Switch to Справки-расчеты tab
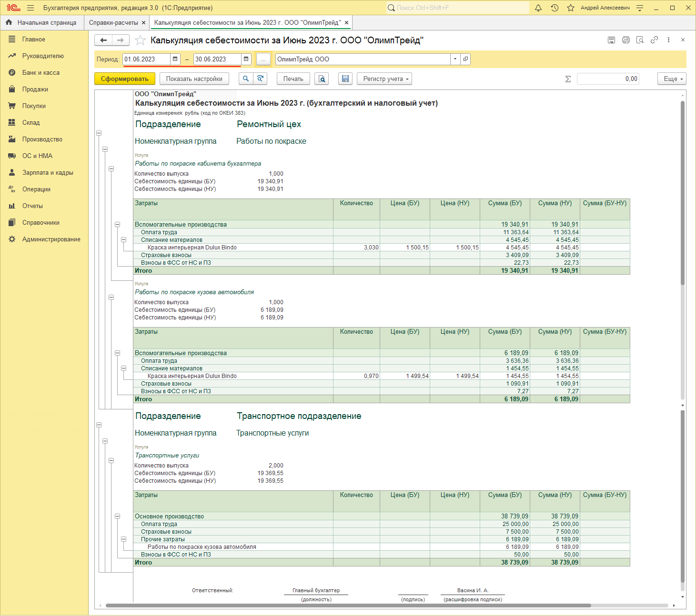This screenshot has height=616, width=696. [x=113, y=22]
